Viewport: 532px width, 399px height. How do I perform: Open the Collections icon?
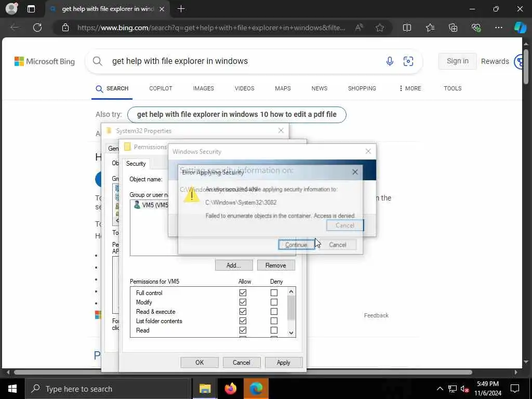453,28
